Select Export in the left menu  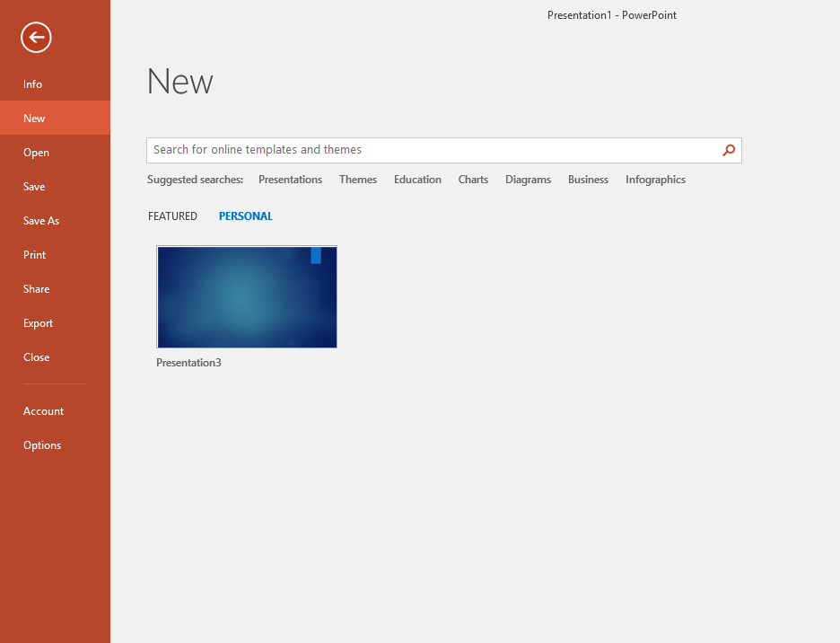(x=39, y=323)
